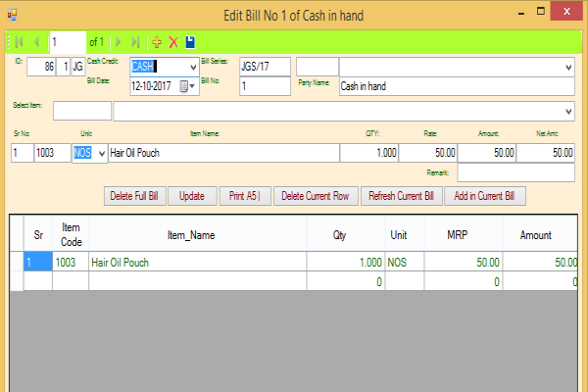This screenshot has height=392, width=588.
Task: Focus the Rate field showing 50.00
Action: click(428, 153)
